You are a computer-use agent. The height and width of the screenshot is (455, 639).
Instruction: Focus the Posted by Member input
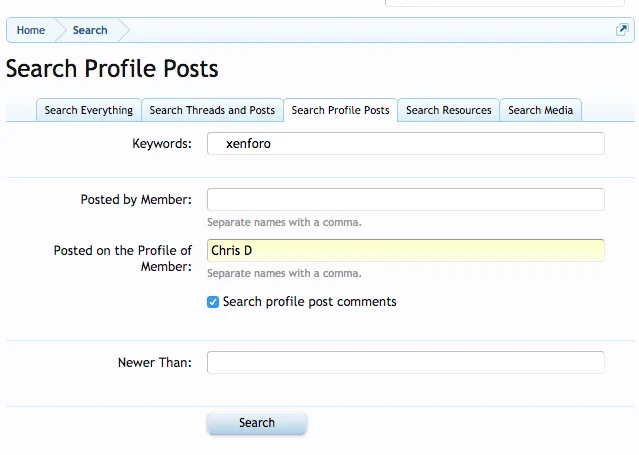click(405, 199)
